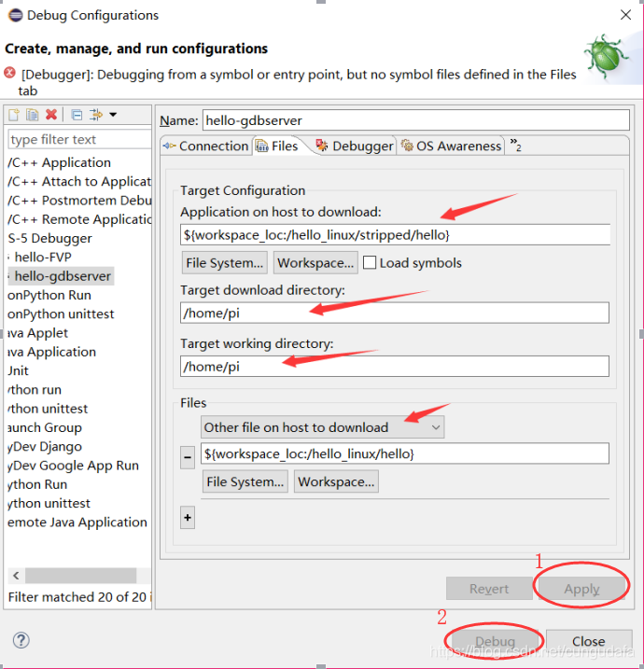Edit the Application on host to download field

tap(395, 234)
